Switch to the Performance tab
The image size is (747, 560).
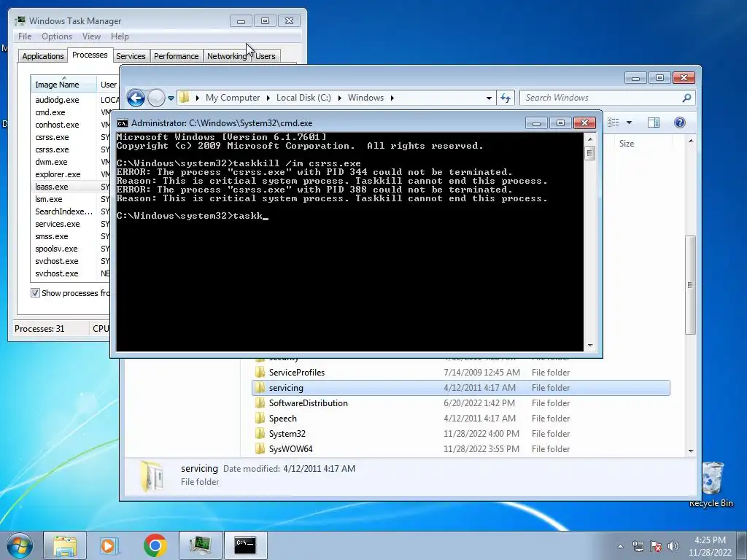click(x=176, y=56)
